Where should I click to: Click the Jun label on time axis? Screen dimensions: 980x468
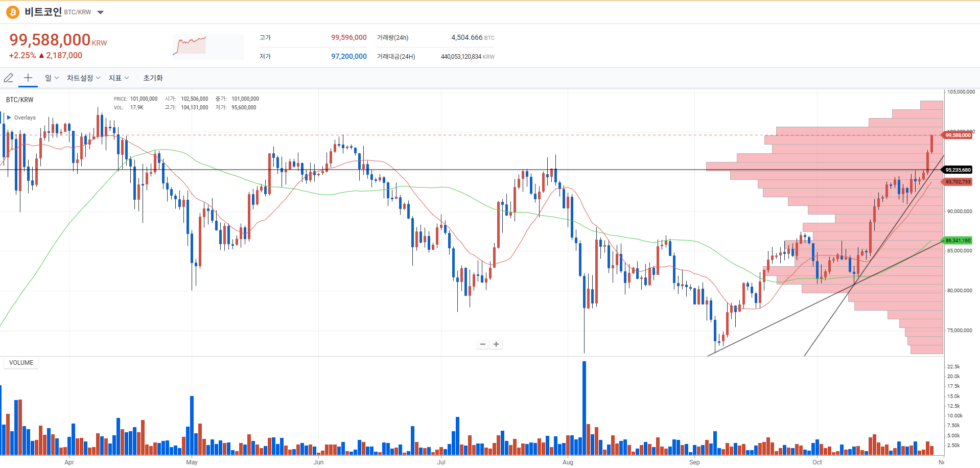(x=318, y=462)
